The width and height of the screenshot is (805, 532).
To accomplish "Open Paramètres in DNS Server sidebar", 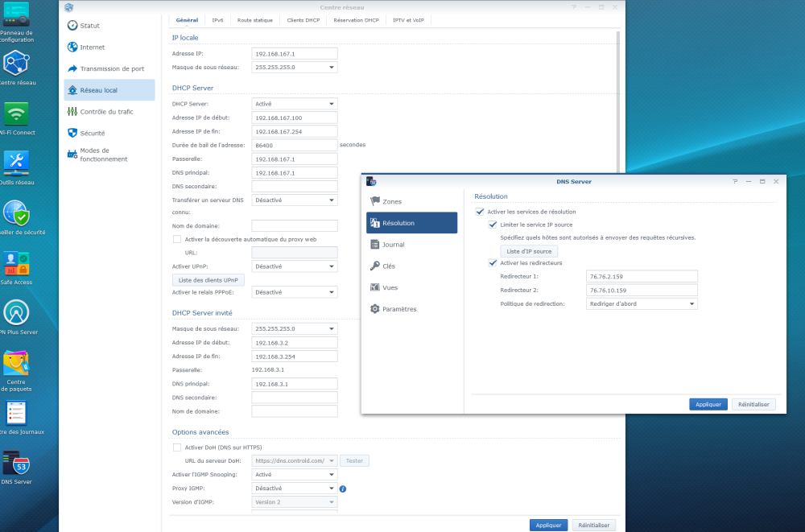I will [399, 309].
